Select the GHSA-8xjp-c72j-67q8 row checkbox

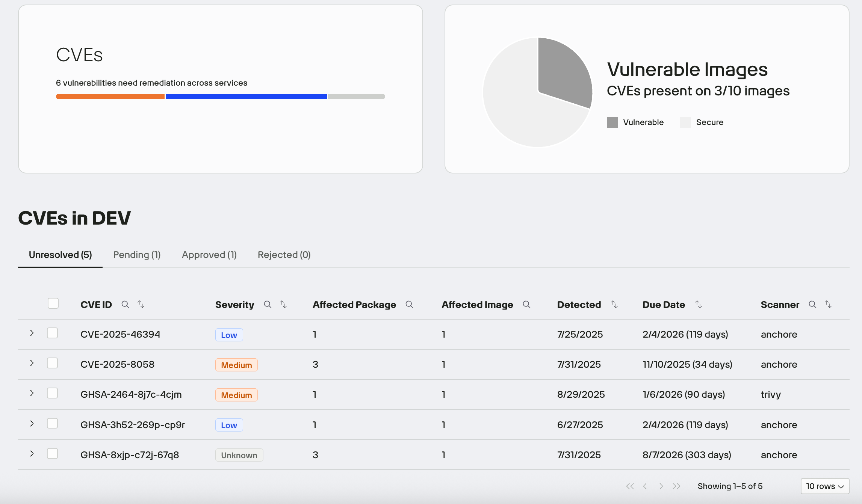[52, 454]
